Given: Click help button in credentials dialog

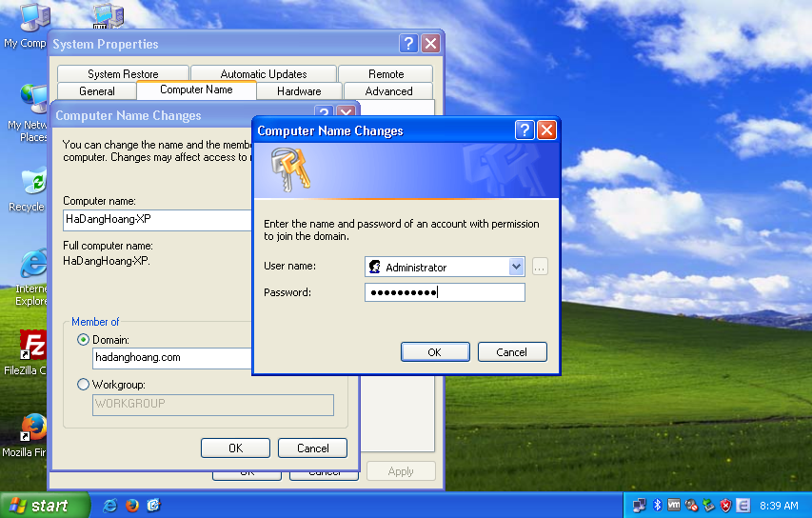Looking at the screenshot, I should 525,130.
